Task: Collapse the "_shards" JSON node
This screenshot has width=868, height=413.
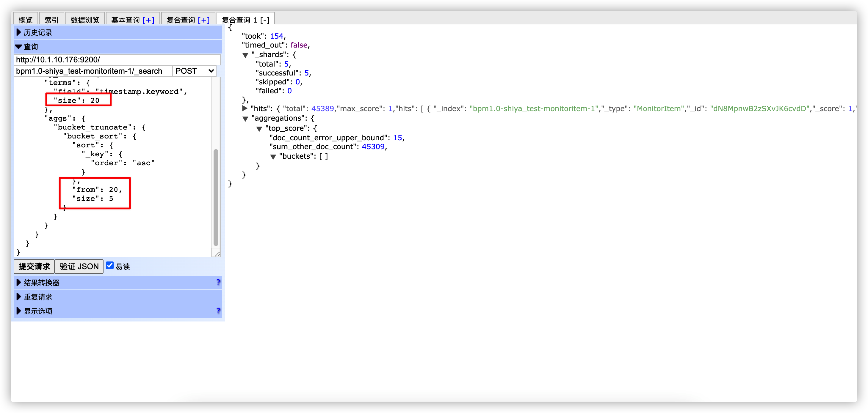Action: (x=245, y=55)
